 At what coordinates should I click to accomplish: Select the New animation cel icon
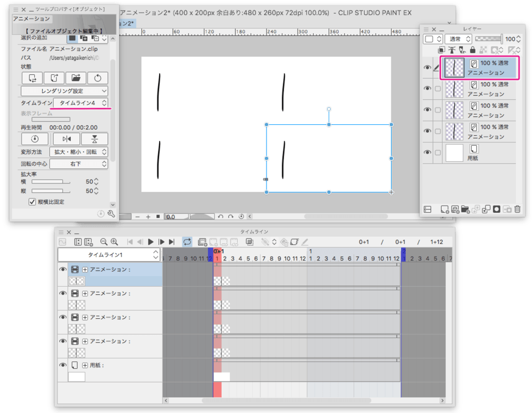click(x=201, y=242)
